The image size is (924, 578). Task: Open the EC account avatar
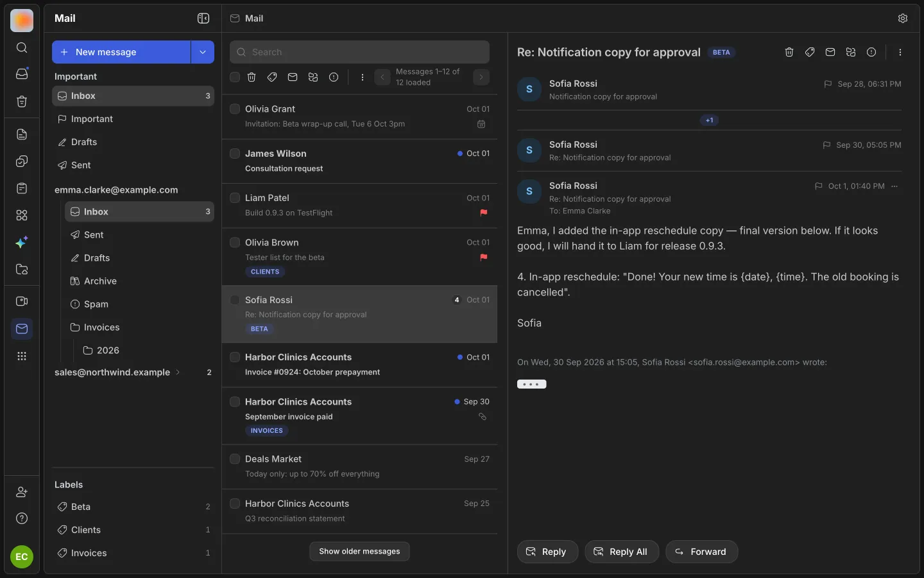point(22,557)
